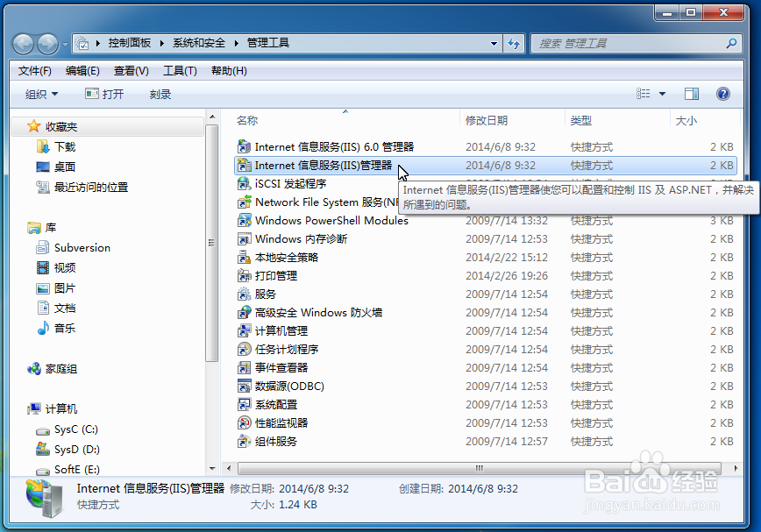The height and width of the screenshot is (532, 761).
Task: Navigate to 系统和安全 in breadcrumb
Action: click(199, 43)
